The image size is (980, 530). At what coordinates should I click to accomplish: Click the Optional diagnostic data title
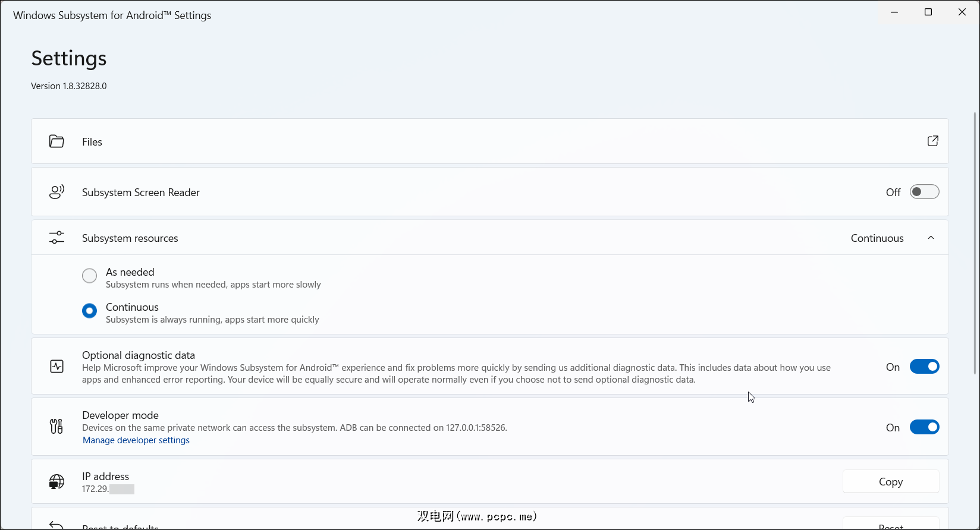[x=139, y=355]
